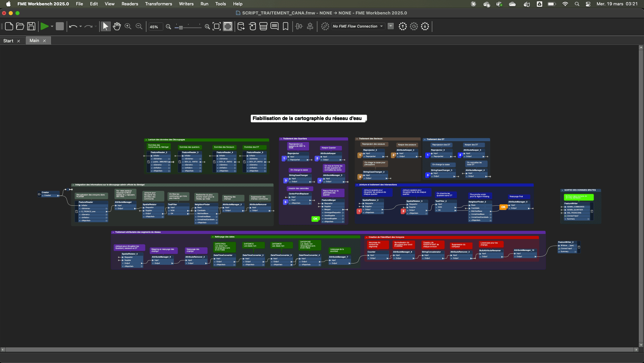Save the workspace with floppy disk icon

pos(31,26)
